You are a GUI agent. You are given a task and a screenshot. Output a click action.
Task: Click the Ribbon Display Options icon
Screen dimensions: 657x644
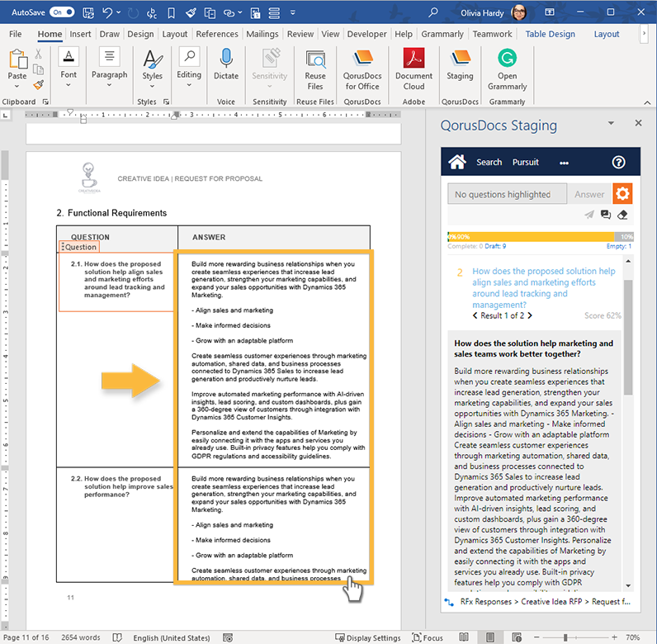[x=550, y=12]
